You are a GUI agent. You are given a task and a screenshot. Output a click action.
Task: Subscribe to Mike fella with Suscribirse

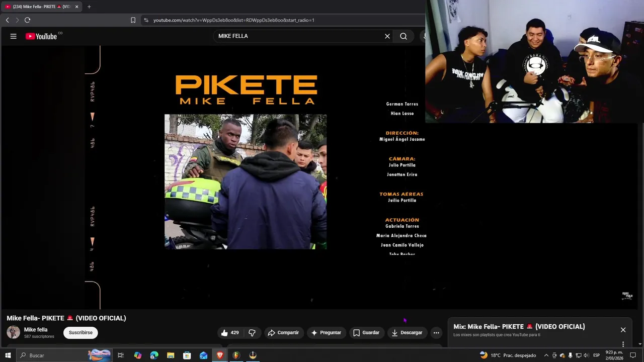(x=80, y=332)
